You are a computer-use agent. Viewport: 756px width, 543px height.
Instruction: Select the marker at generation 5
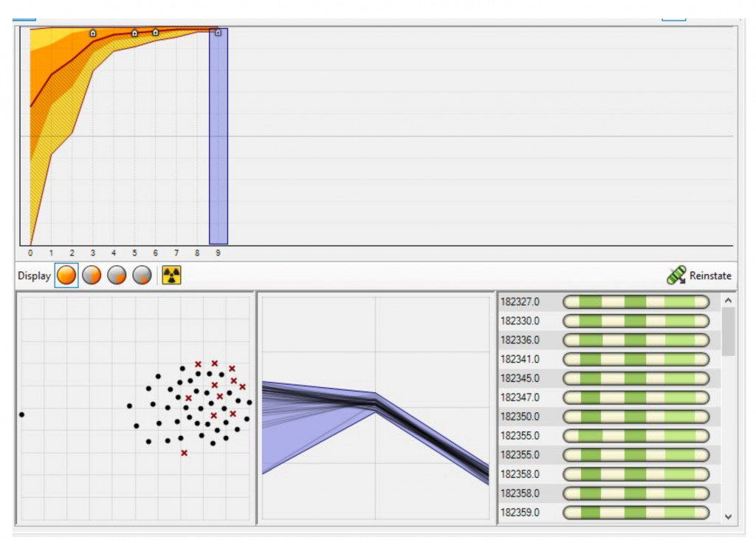134,33
